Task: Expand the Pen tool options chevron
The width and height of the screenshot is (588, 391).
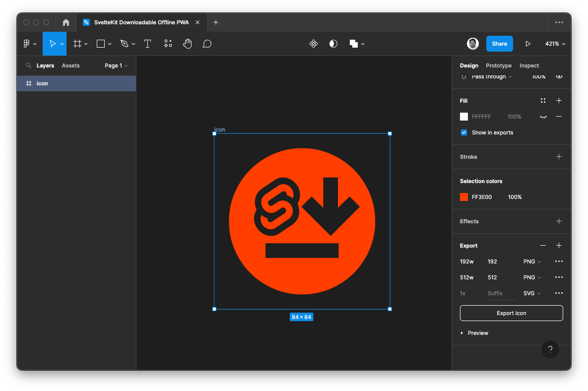Action: point(133,44)
